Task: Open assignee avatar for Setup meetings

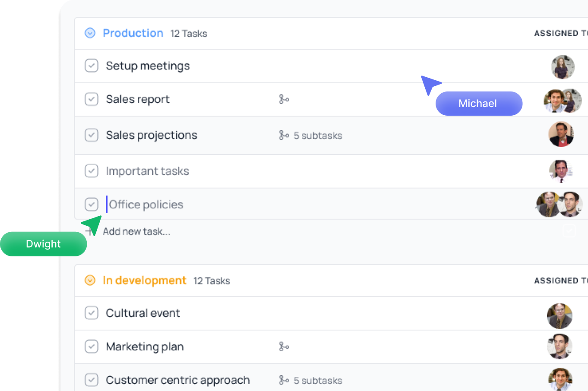Action: (x=563, y=67)
